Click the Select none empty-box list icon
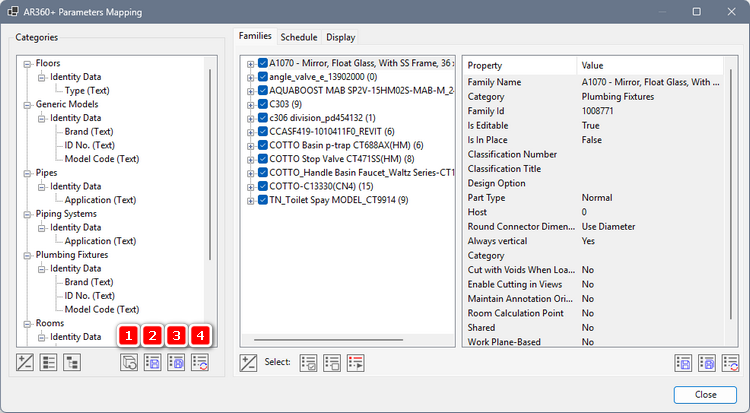Screen dimensions: 750x413 tap(332, 363)
